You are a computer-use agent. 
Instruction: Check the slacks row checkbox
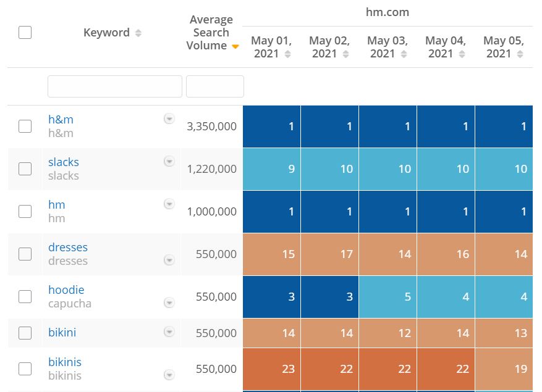click(25, 169)
